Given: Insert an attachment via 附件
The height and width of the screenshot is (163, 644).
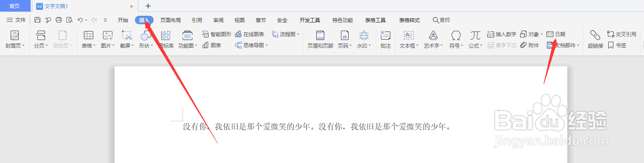Looking at the screenshot, I should (x=530, y=45).
